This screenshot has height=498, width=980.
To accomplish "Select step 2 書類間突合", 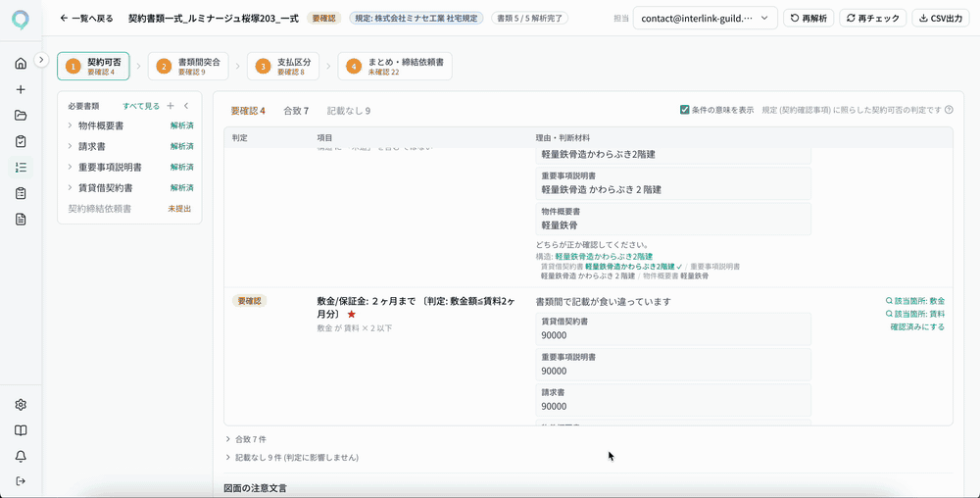I will point(188,67).
